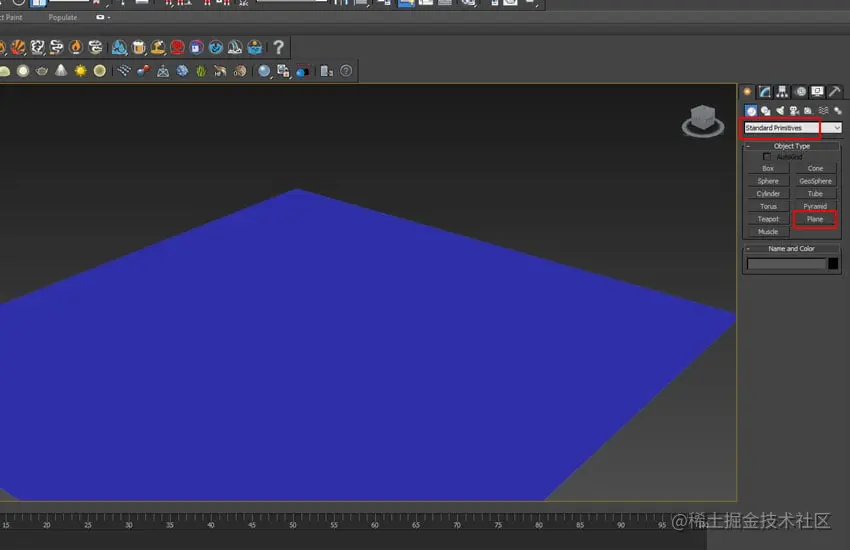Image resolution: width=850 pixels, height=550 pixels.
Task: Select the Geometry category icon
Action: (x=751, y=111)
